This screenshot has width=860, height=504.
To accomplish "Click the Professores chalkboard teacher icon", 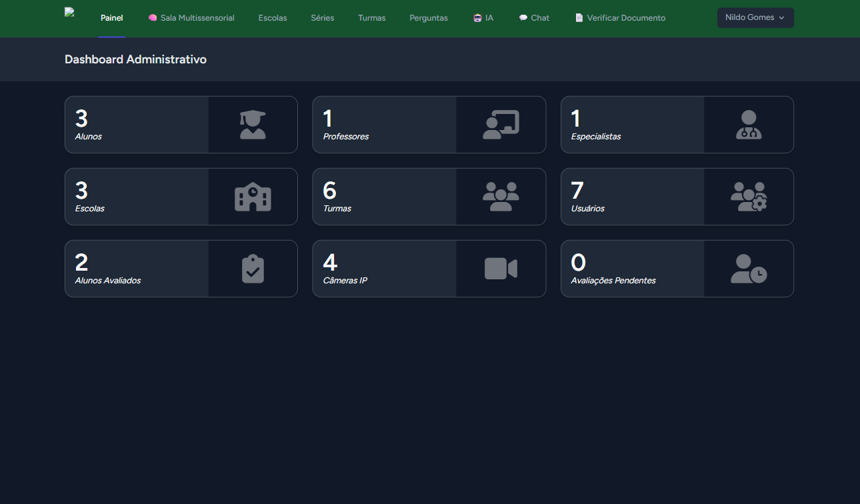I will coord(501,125).
